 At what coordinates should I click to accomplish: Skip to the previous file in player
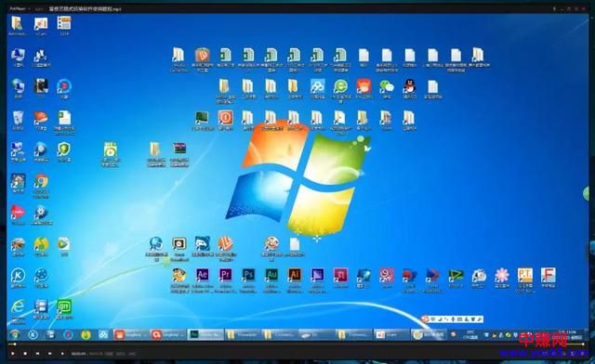(37, 354)
